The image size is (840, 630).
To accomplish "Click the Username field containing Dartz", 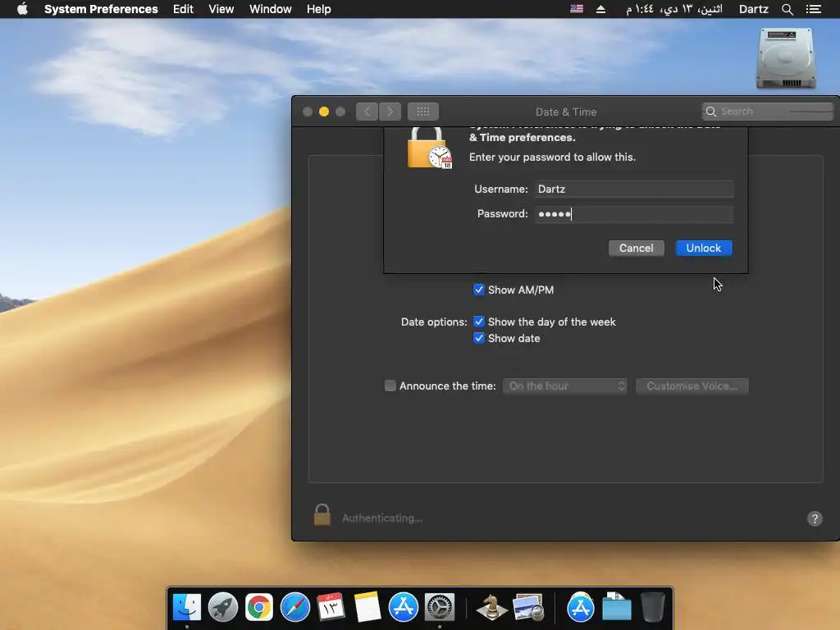I will [634, 189].
